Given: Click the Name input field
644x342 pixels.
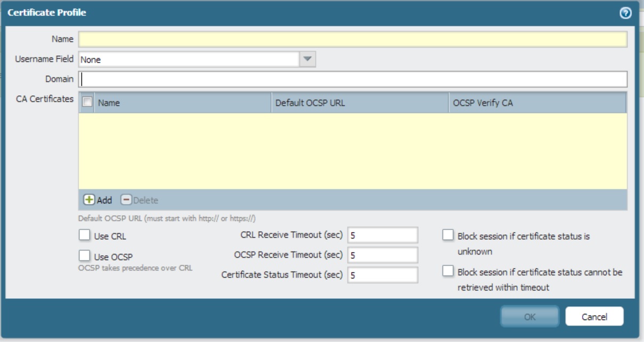Looking at the screenshot, I should (353, 39).
